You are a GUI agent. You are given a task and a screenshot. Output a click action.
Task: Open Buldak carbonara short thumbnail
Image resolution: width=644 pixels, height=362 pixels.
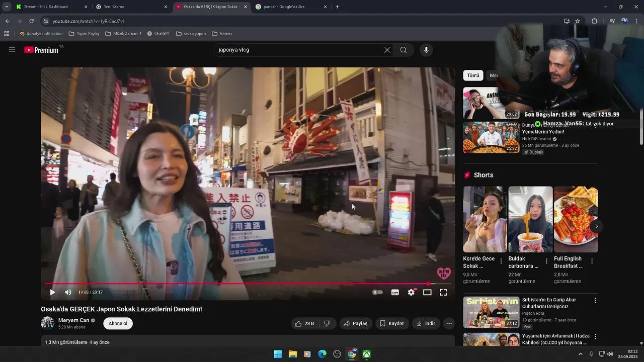tap(530, 219)
